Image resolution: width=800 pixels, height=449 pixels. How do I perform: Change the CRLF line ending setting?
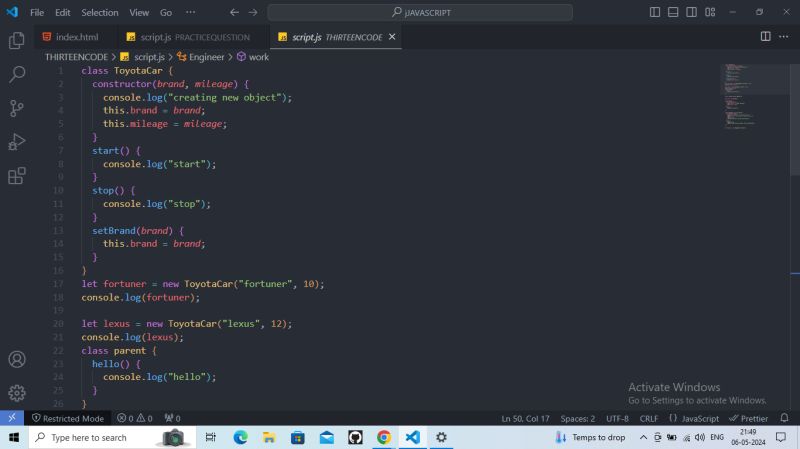(648, 418)
